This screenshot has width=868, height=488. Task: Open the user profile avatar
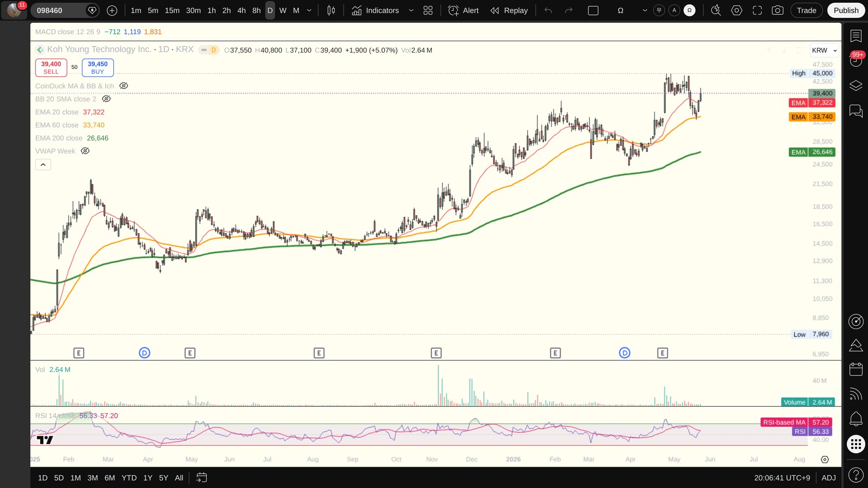click(14, 10)
